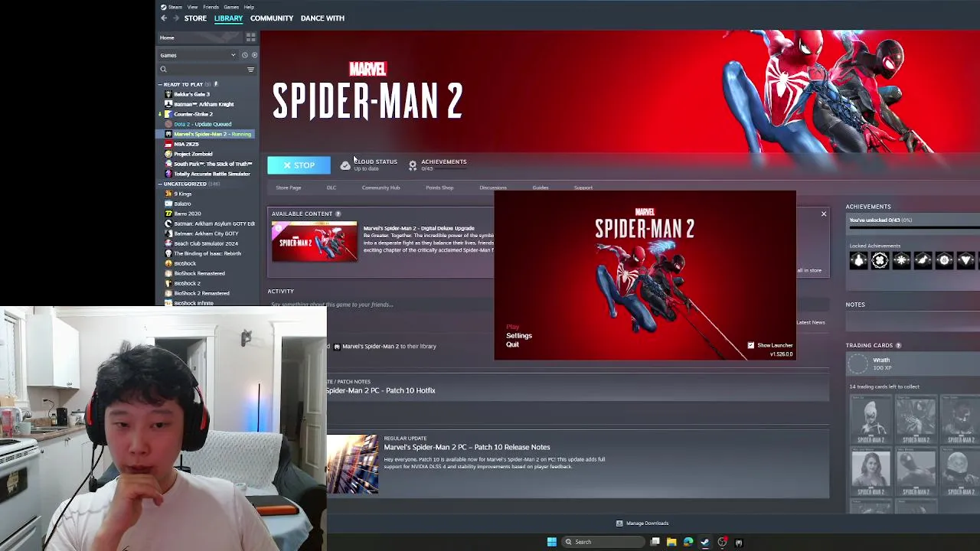The image size is (980, 551).
Task: Click the cloud status icon
Action: coord(345,165)
